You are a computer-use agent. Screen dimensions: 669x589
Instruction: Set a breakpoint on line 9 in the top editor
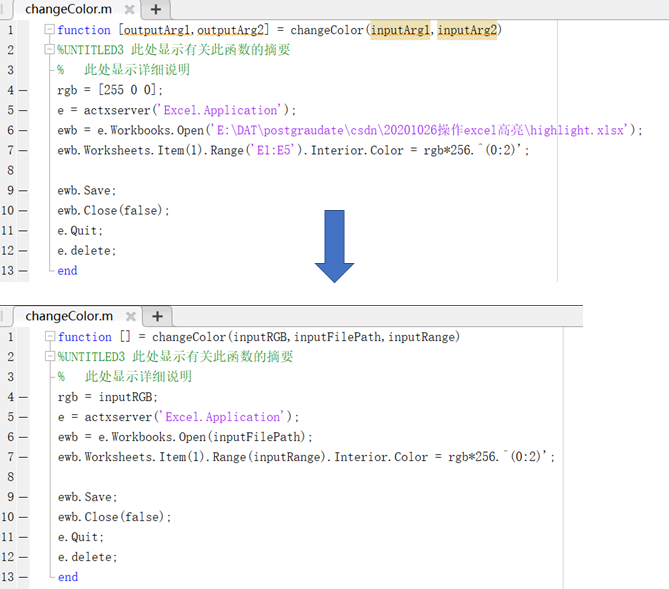(x=23, y=190)
